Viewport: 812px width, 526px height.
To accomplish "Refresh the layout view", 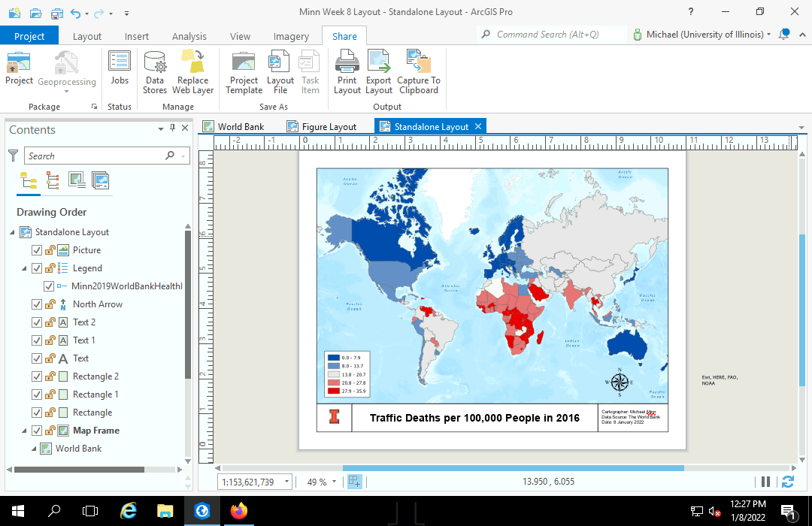I will pyautogui.click(x=788, y=482).
